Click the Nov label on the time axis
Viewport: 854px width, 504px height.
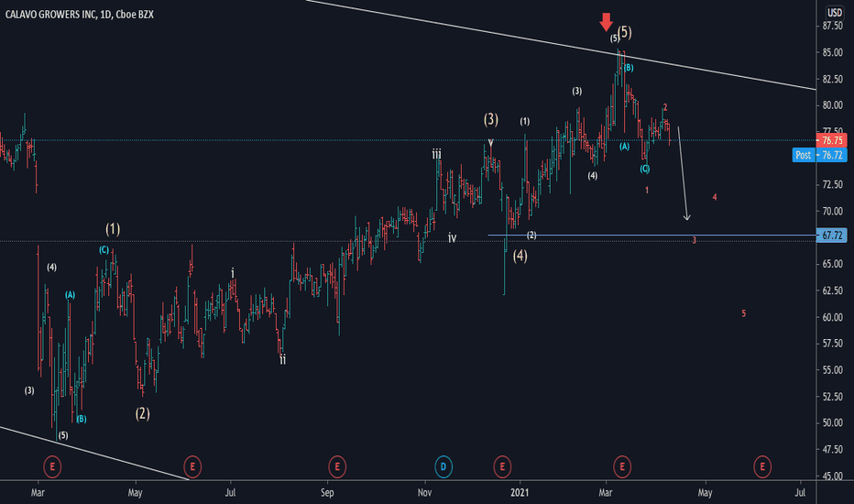click(x=425, y=493)
